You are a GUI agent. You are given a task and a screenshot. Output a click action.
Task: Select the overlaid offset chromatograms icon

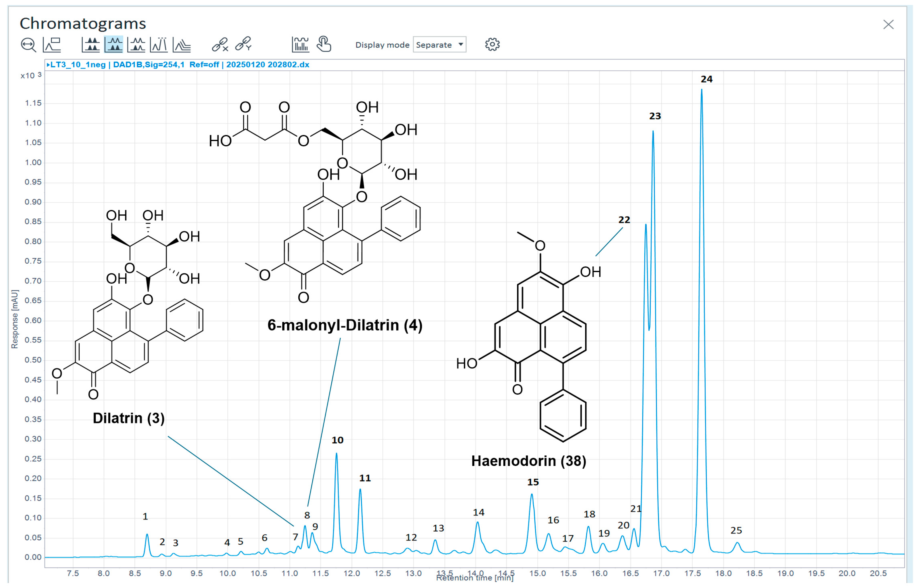(182, 45)
